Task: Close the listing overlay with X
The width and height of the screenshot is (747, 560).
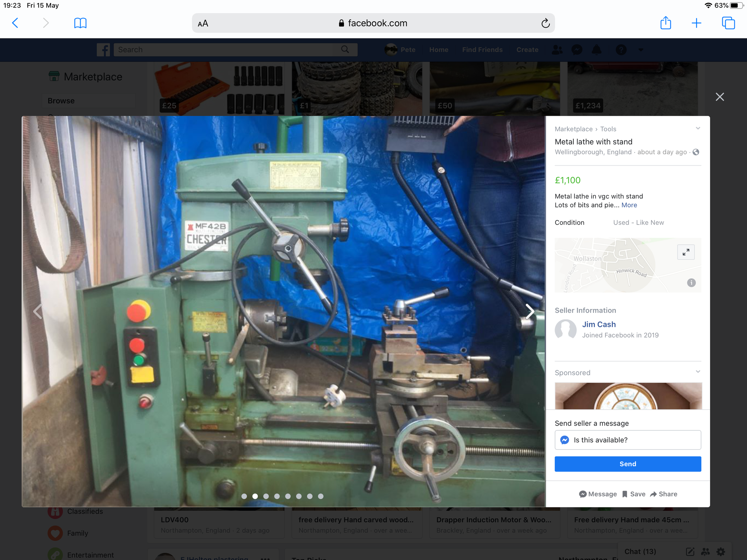Action: click(x=720, y=97)
